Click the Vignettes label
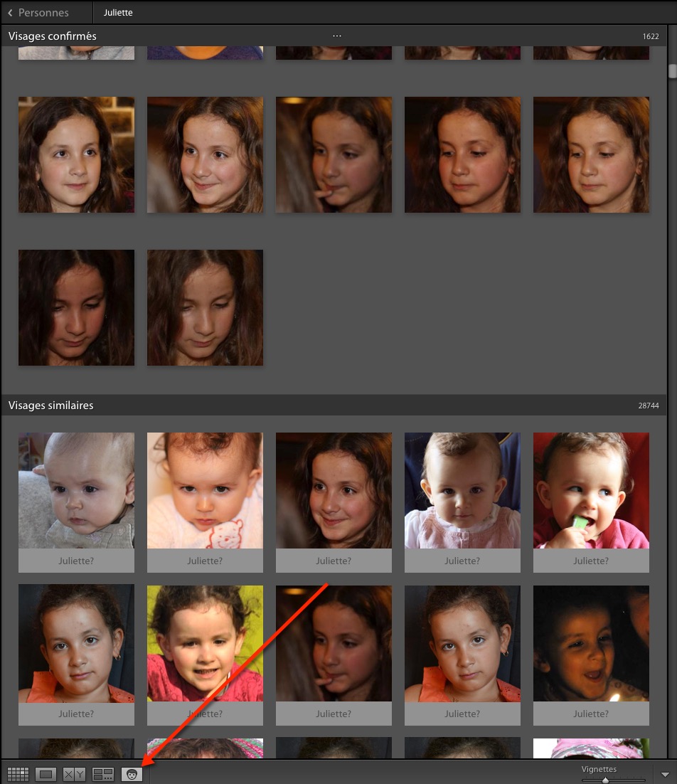 tap(599, 769)
